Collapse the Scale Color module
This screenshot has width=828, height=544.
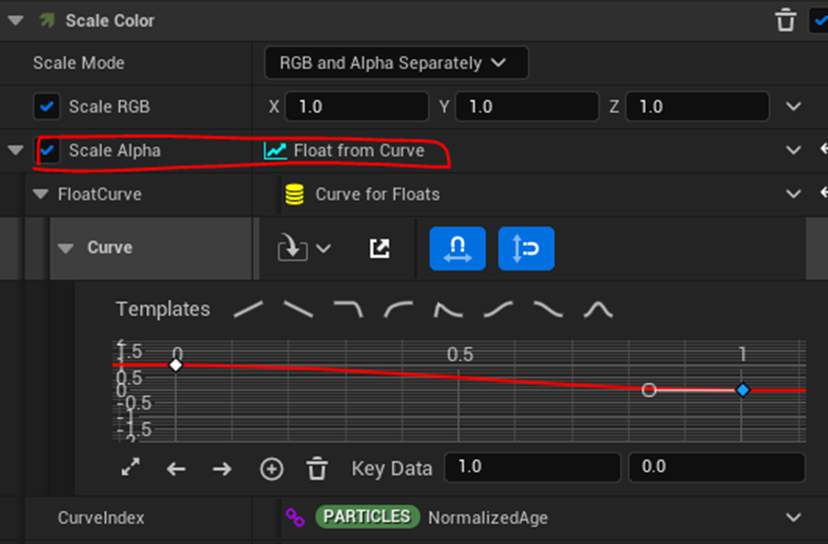click(x=15, y=20)
